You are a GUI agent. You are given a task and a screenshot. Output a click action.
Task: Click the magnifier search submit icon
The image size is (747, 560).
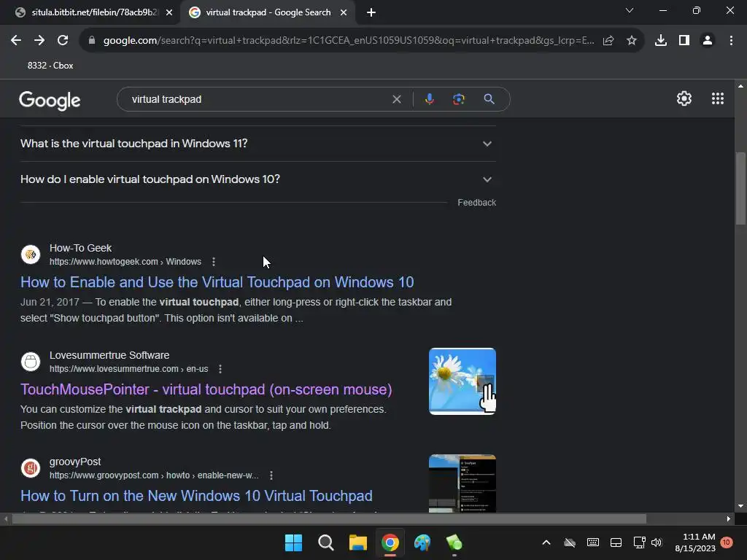489,99
